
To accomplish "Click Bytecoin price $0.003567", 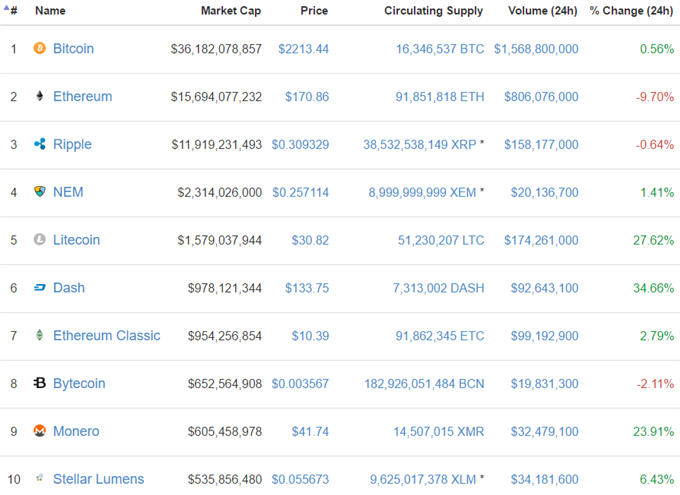I will pos(300,384).
